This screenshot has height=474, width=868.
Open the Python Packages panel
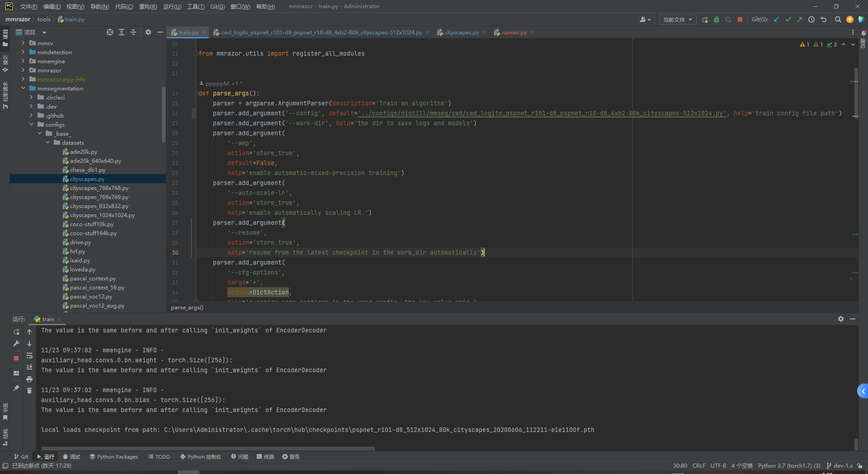coord(113,457)
